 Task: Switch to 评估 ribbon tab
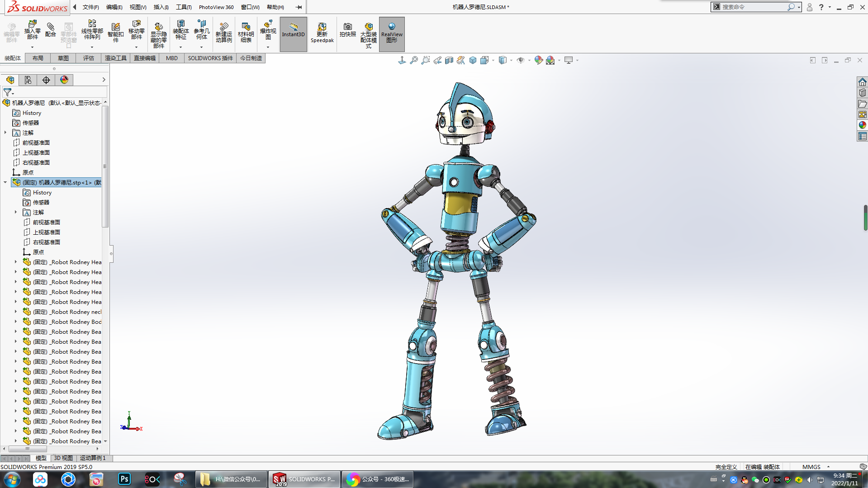pos(89,58)
